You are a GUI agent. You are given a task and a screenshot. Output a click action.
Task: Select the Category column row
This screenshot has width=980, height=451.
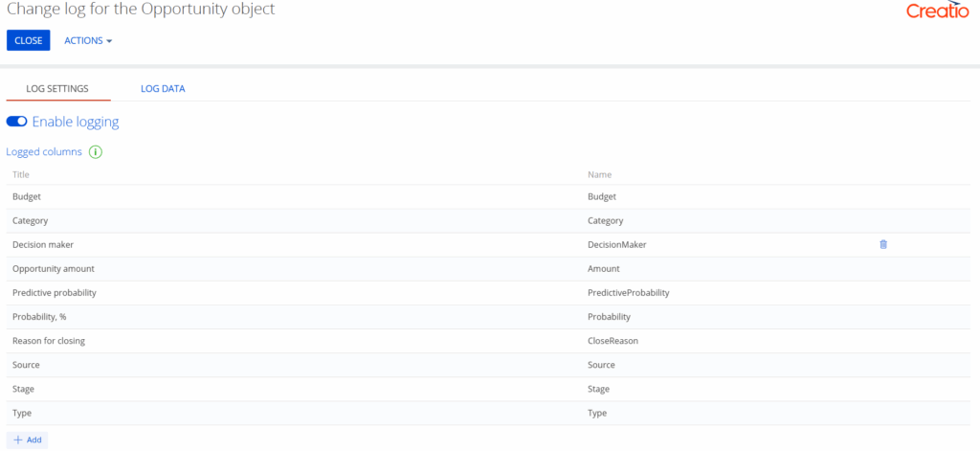click(x=488, y=221)
